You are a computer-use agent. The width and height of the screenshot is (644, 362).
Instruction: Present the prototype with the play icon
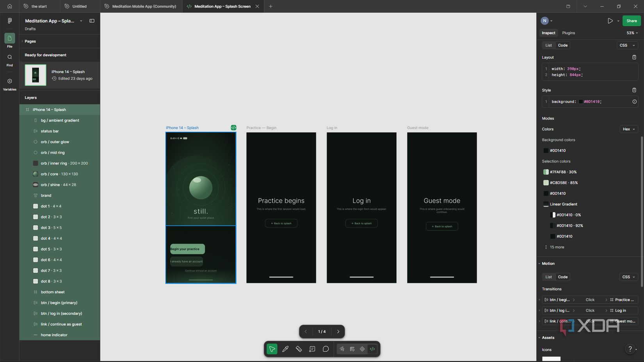coord(610,21)
